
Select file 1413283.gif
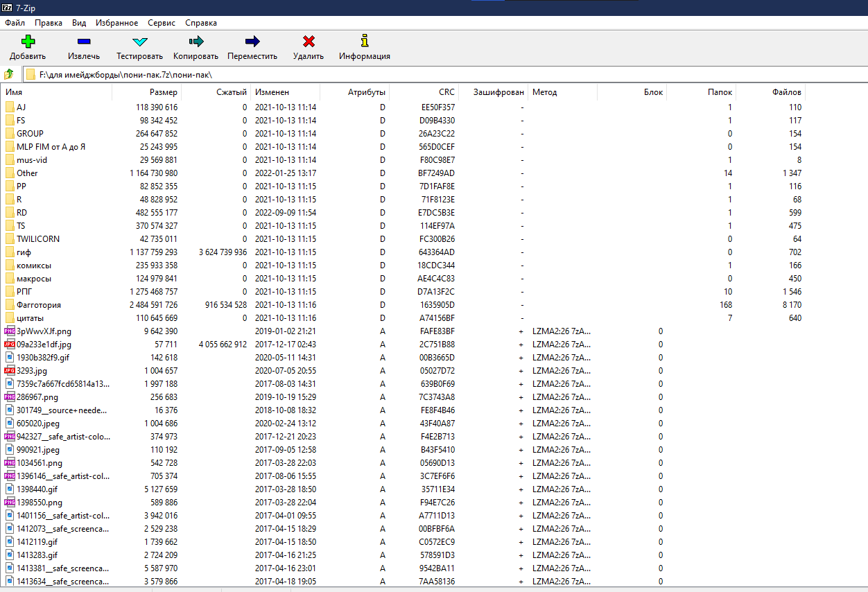point(37,555)
